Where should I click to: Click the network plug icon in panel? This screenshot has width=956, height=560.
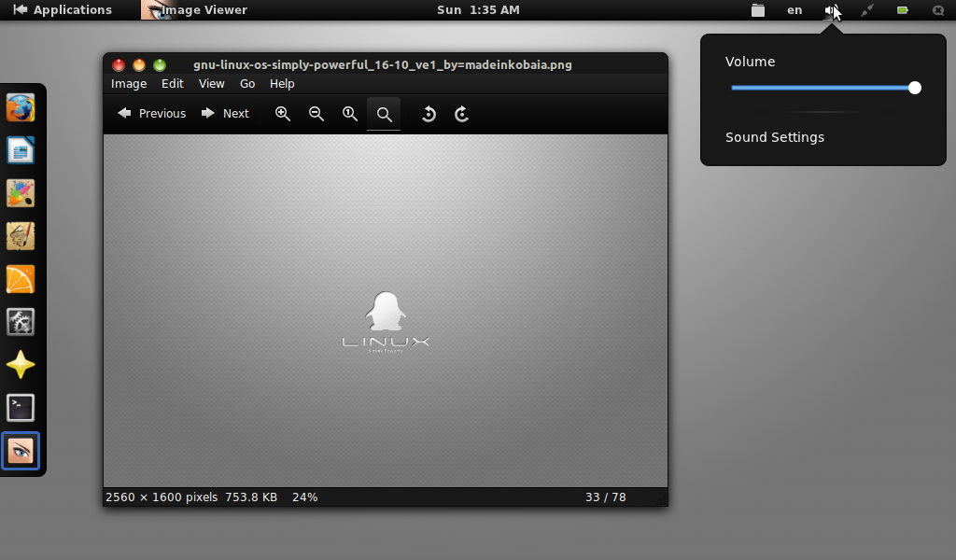pos(866,9)
